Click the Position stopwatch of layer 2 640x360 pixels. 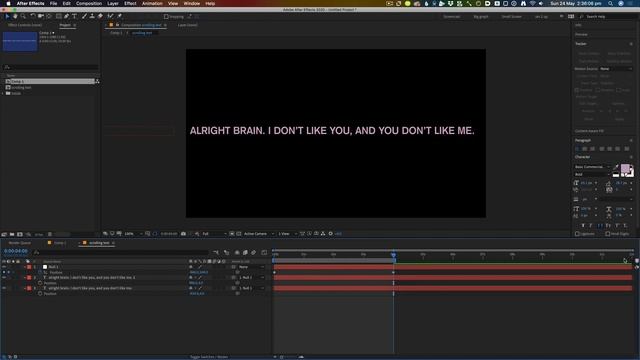pos(40,283)
